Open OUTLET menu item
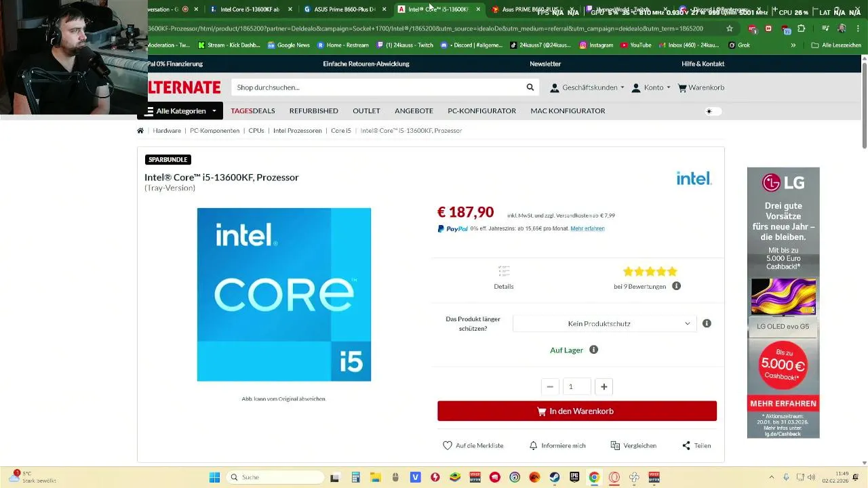Viewport: 868px width, 488px height. (366, 110)
